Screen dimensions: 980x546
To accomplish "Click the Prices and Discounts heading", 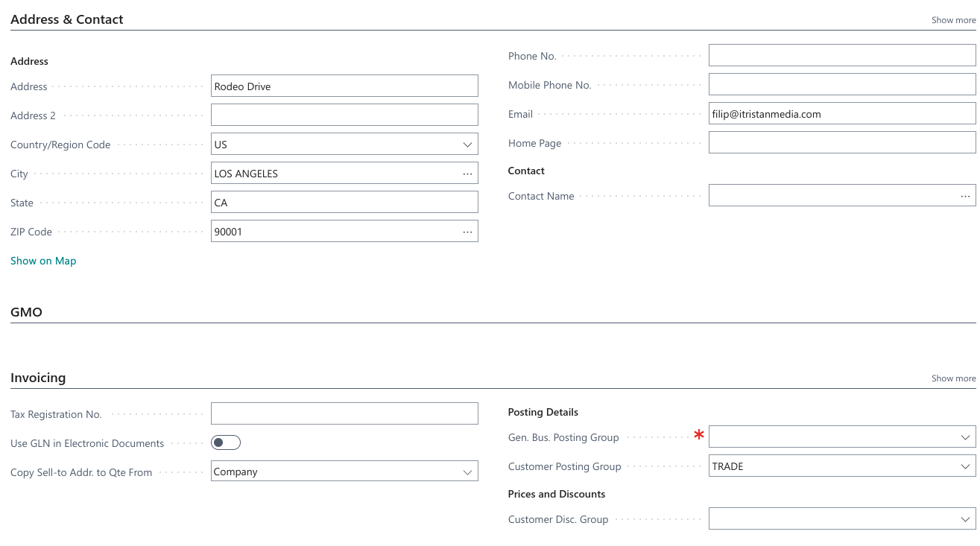I will click(x=557, y=494).
